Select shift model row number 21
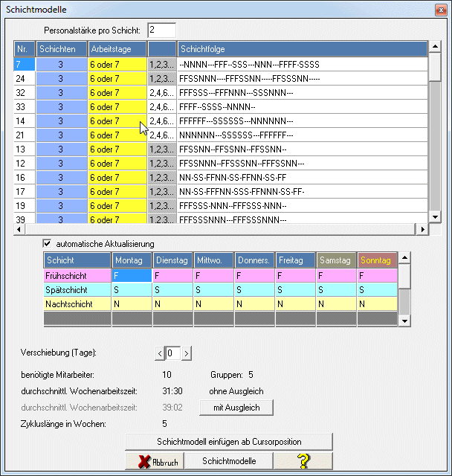The height and width of the screenshot is (476, 452). (221, 135)
